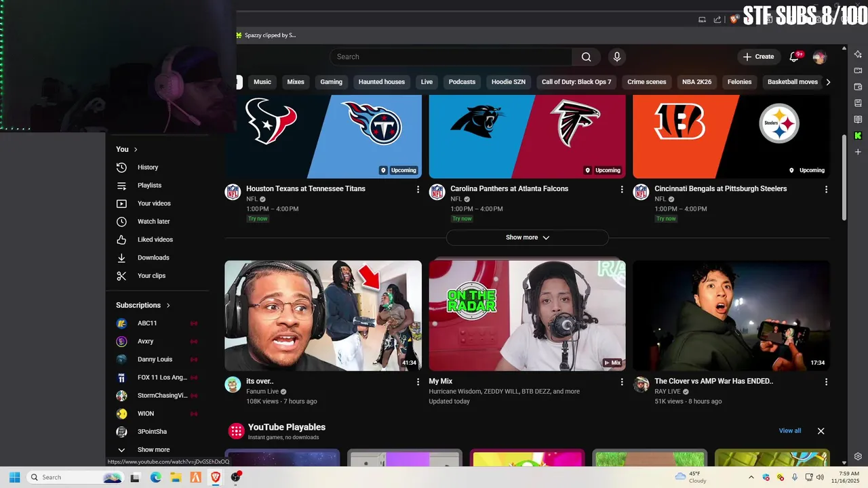
Task: Open History from the sidebar icon
Action: point(121,167)
